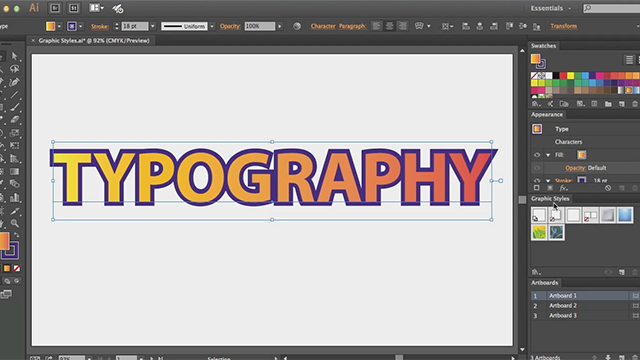
Task: Open Transform panel link
Action: [563, 26]
